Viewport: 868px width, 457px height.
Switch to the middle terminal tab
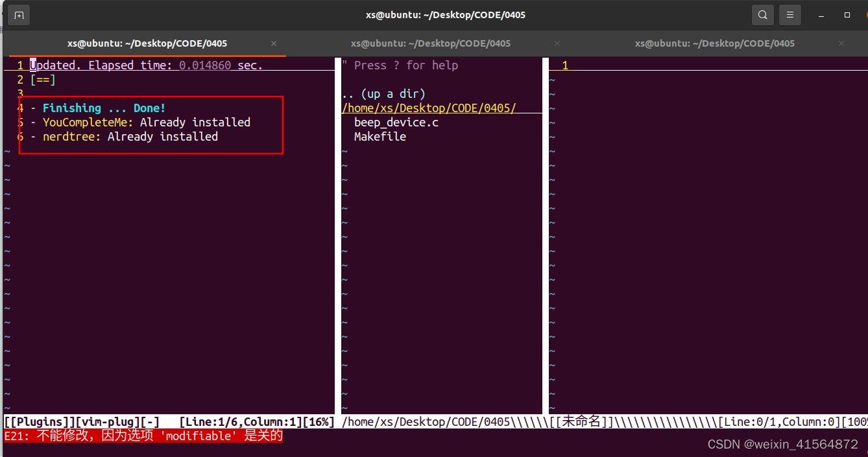coord(430,43)
